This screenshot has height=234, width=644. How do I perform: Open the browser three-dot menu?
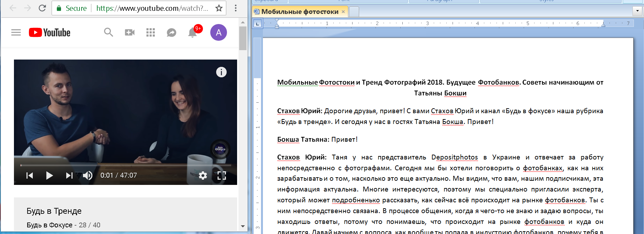(x=236, y=8)
